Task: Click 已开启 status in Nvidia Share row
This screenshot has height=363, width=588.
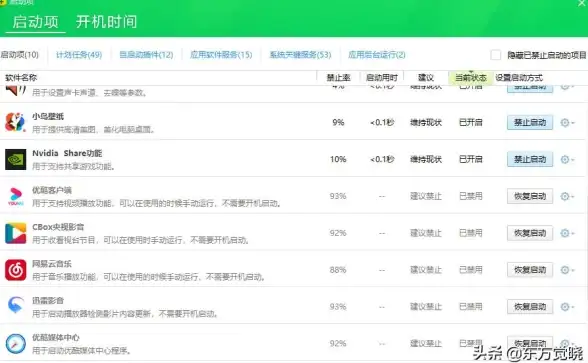Action: (x=471, y=159)
